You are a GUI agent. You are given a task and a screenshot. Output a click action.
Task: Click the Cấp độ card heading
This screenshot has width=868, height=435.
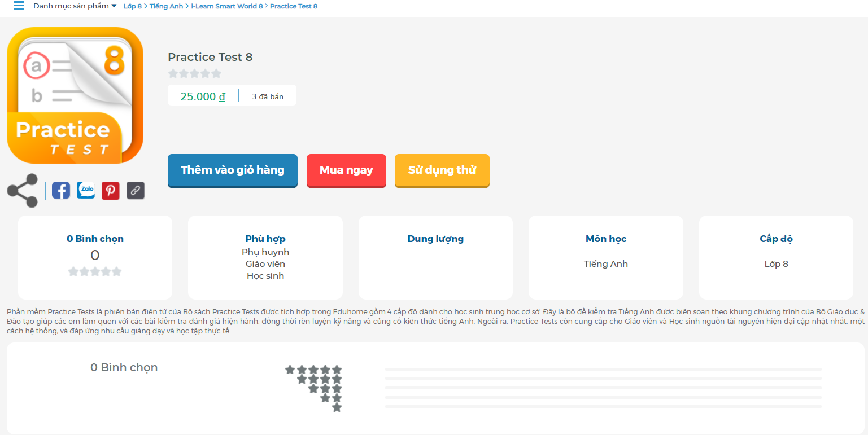click(777, 239)
